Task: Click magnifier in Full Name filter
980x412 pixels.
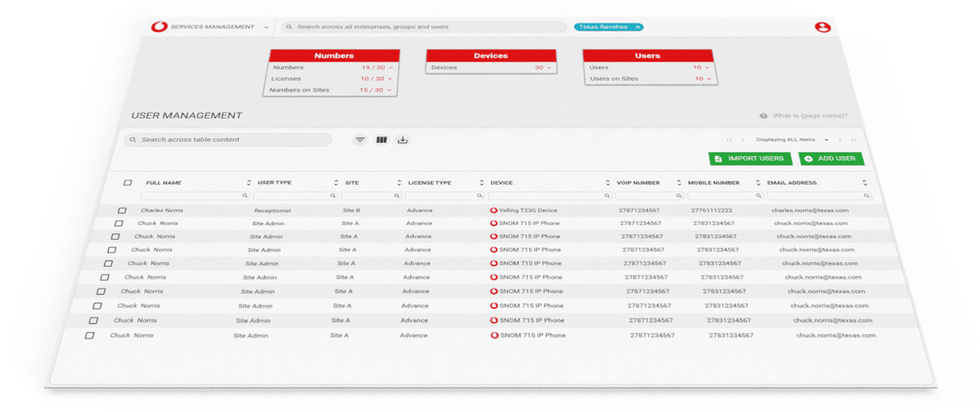Action: [245, 196]
